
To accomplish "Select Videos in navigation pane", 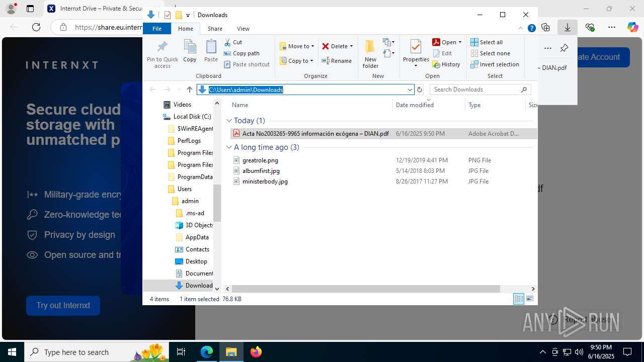I will coord(182,105).
